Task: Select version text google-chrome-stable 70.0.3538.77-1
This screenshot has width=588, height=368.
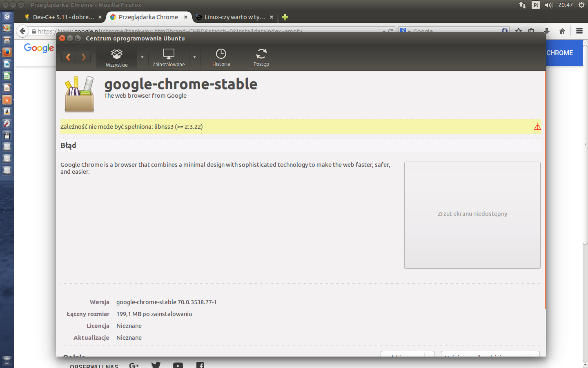Action: point(166,302)
